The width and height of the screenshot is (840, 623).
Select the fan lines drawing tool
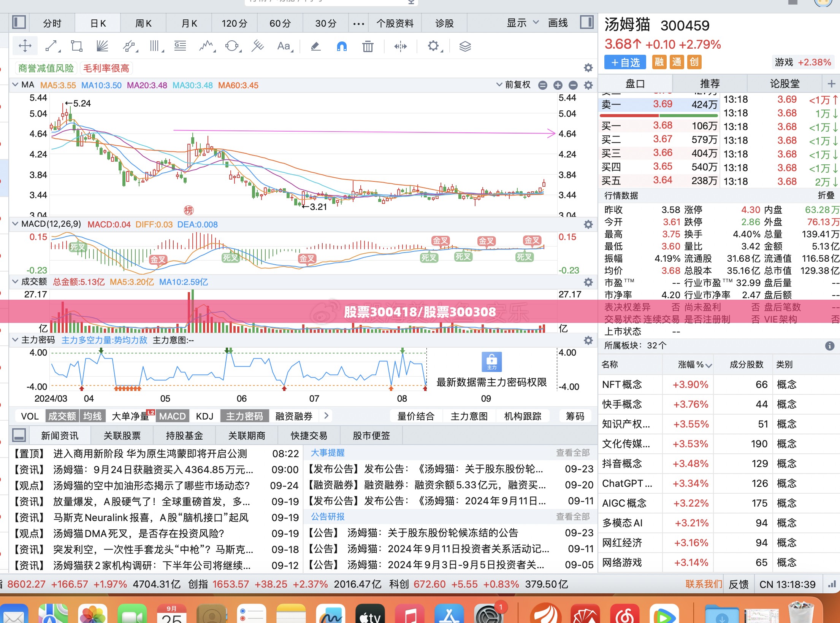(x=102, y=46)
